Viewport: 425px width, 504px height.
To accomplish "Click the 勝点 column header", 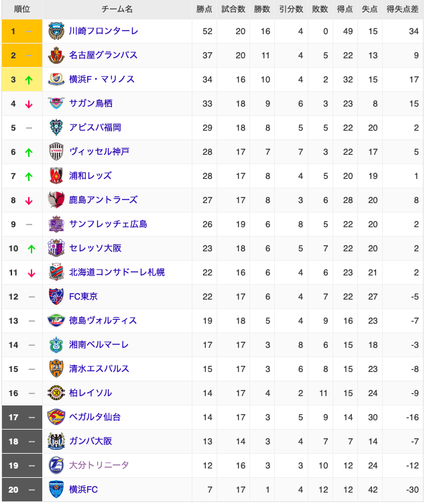I will coord(204,9).
